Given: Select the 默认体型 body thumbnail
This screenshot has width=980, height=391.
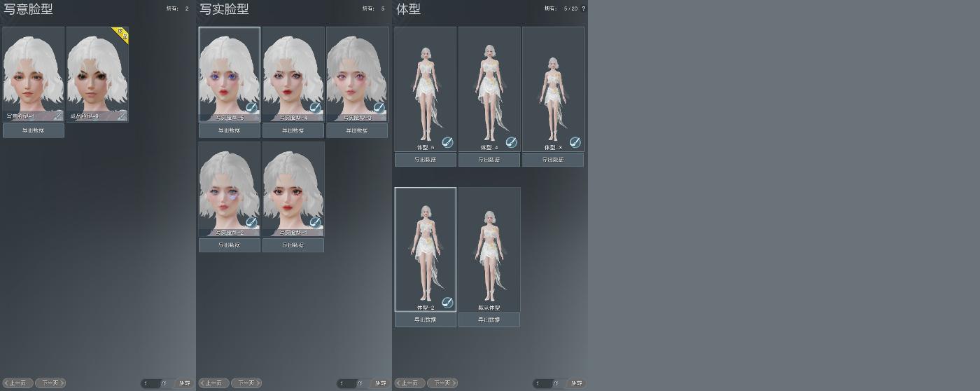Looking at the screenshot, I should (x=489, y=249).
